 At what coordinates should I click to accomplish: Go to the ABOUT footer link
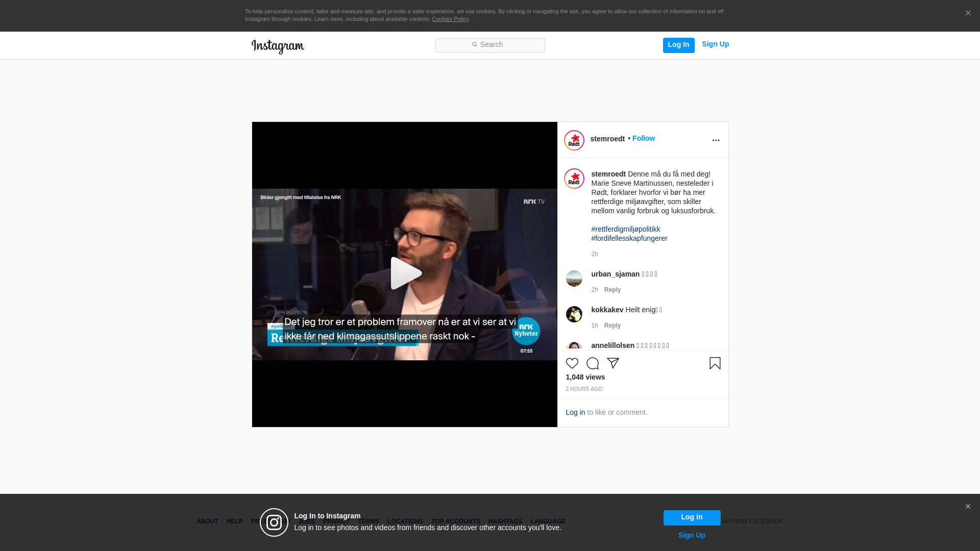tap(207, 521)
